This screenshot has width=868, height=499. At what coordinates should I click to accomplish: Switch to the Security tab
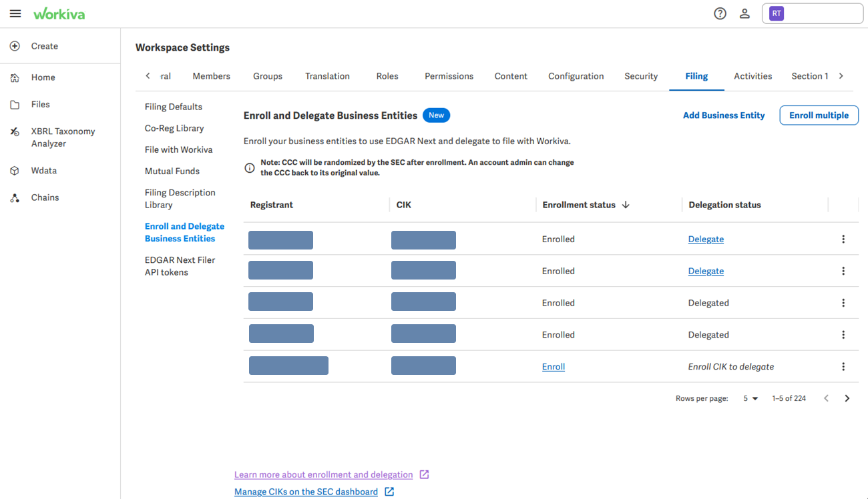[641, 76]
